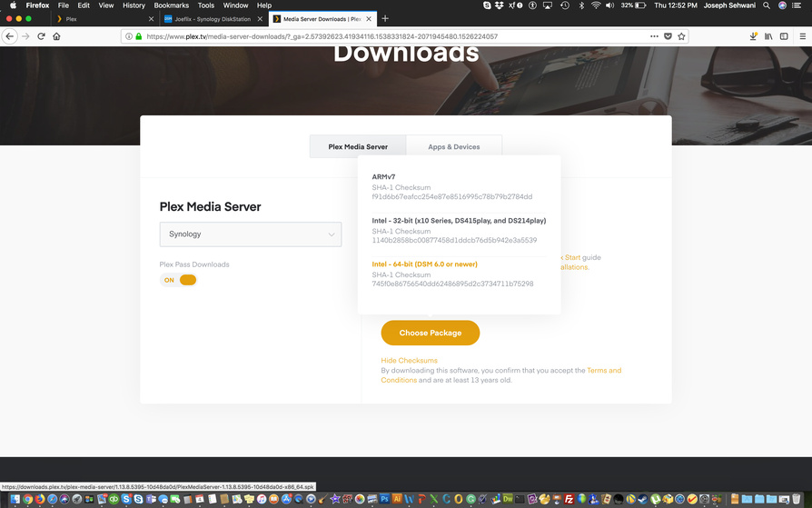This screenshot has height=508, width=812.
Task: Reload the current Plex downloads page
Action: click(41, 36)
